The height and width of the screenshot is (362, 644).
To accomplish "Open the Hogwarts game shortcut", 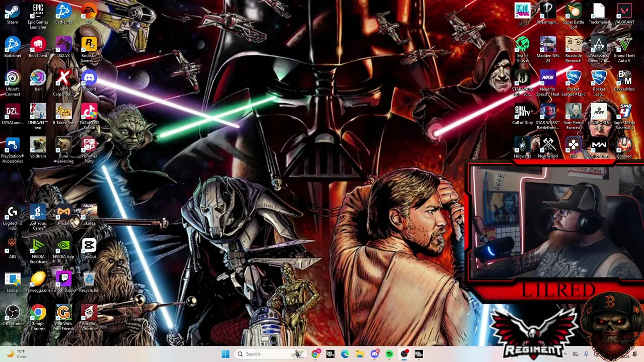I will point(522,148).
